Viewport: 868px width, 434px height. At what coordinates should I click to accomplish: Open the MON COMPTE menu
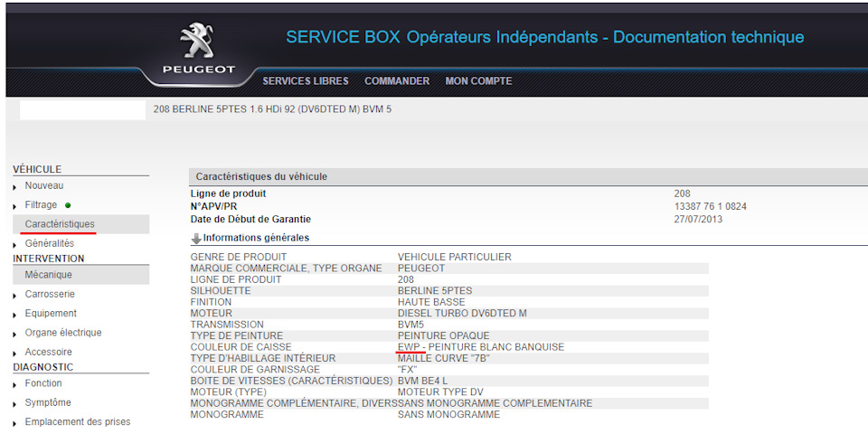pyautogui.click(x=479, y=81)
